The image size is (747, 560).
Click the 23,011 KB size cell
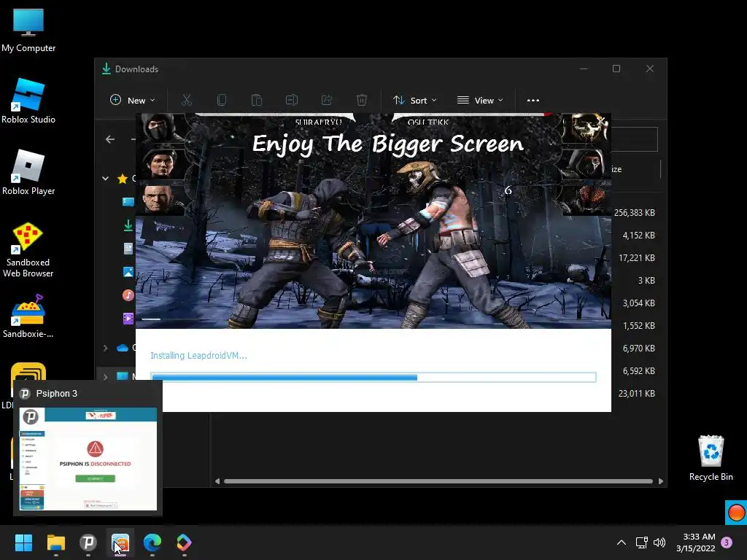(636, 393)
